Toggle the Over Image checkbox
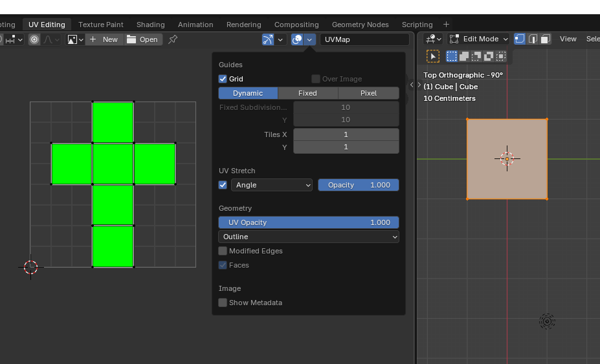600x364 pixels. coord(316,79)
